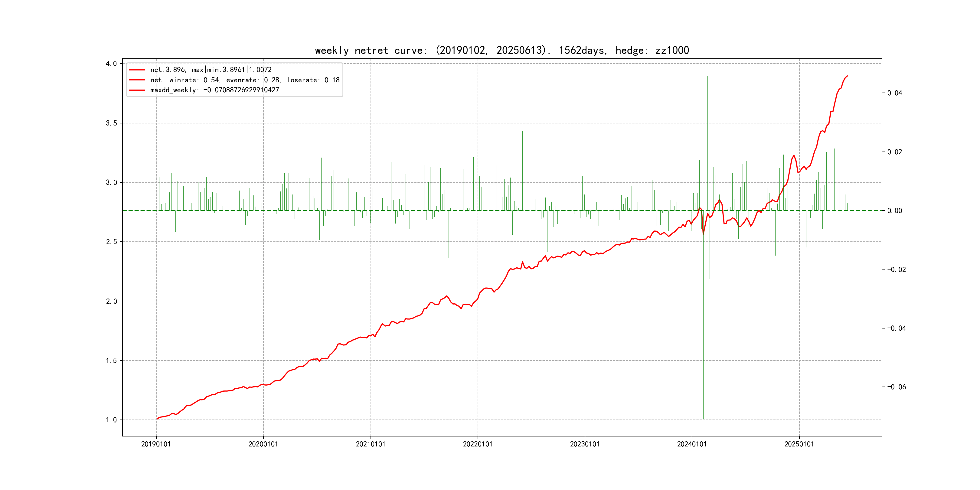Screen dimensions: 980x490
Task: Click the 2.5 left y-axis tick label
Action: point(111,242)
